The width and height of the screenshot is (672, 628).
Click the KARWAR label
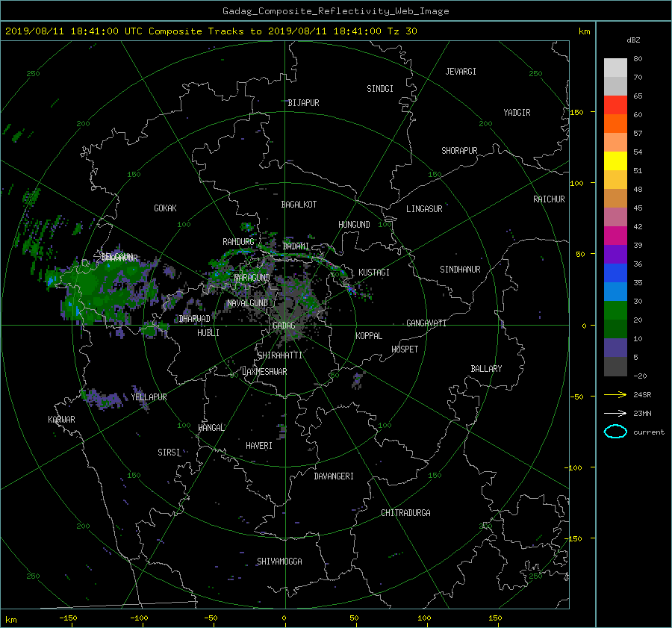tap(61, 420)
